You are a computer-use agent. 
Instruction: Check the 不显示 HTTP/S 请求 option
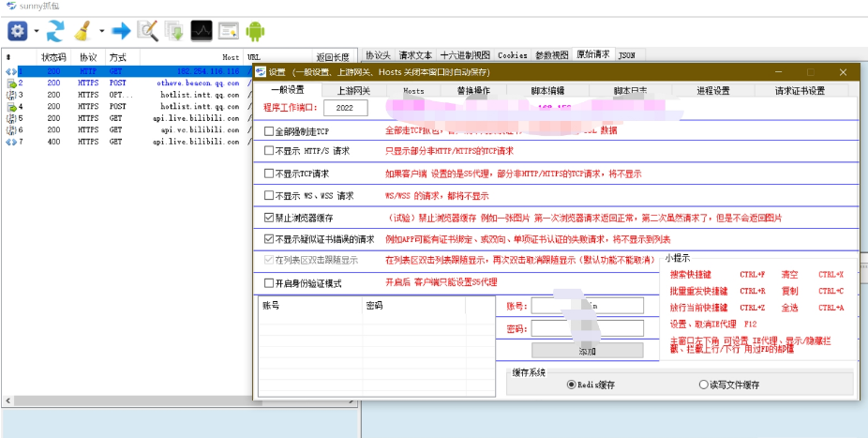click(x=269, y=151)
